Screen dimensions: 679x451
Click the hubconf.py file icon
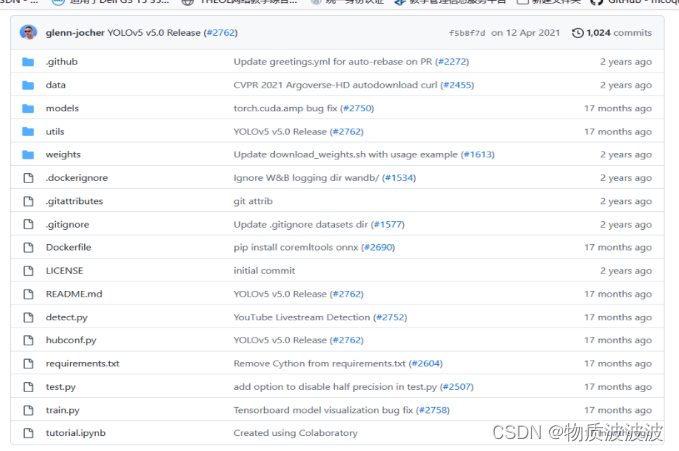click(x=29, y=340)
